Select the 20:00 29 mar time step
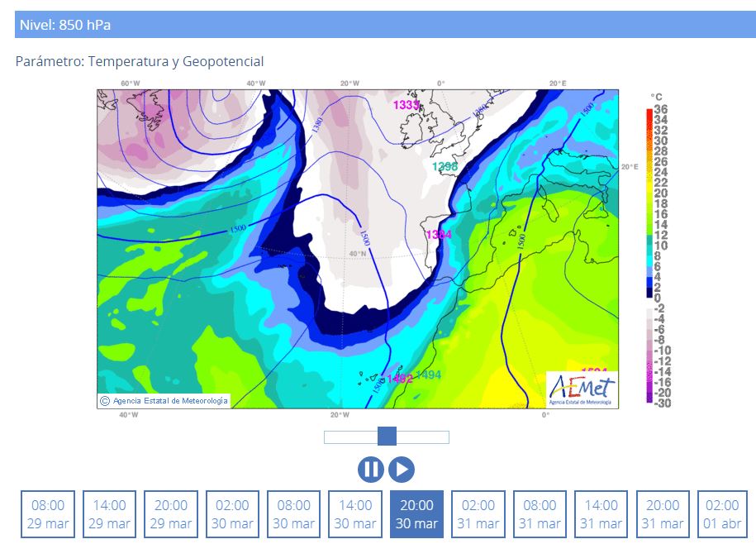 tap(171, 514)
